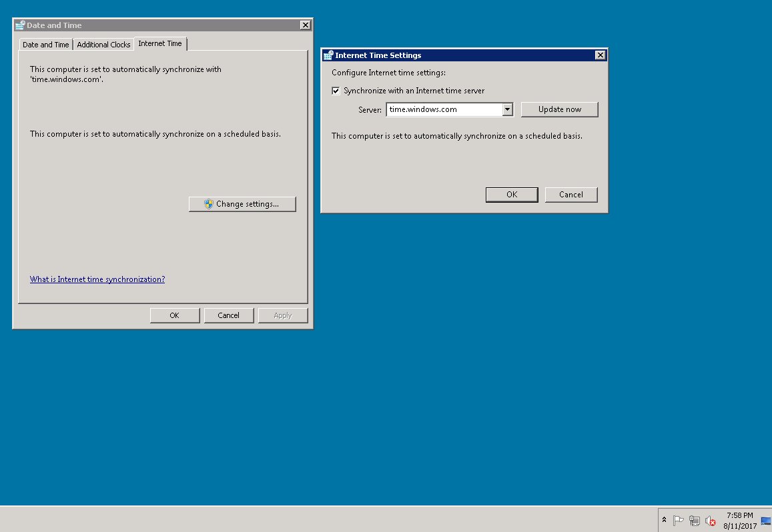The width and height of the screenshot is (772, 532).
Task: Click the Date and Time title bar icon
Action: (x=20, y=25)
